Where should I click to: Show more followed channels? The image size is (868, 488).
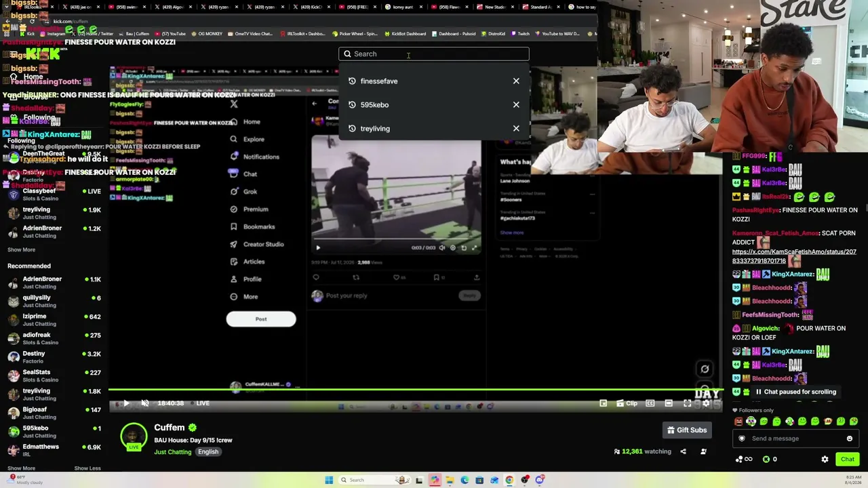pyautogui.click(x=22, y=250)
